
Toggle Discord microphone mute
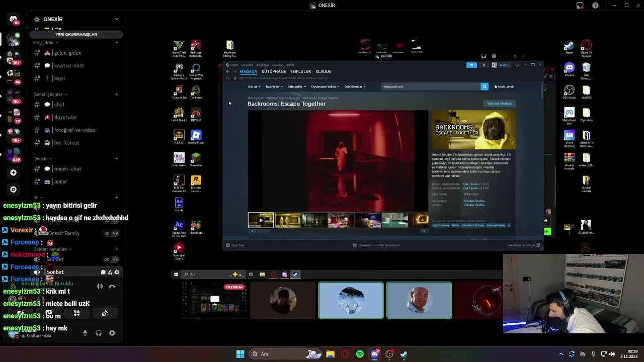(x=85, y=333)
